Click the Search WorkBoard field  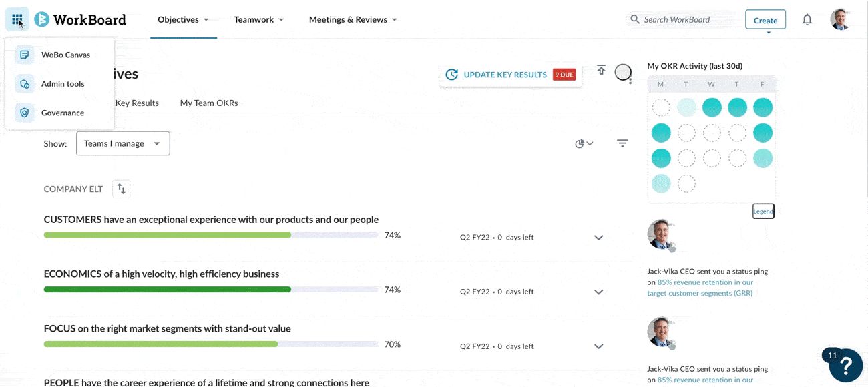(681, 19)
